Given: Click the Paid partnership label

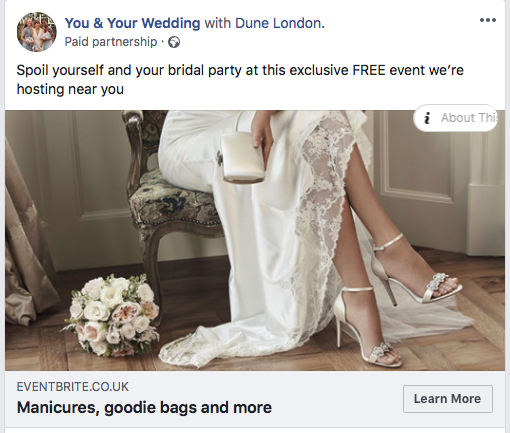Looking at the screenshot, I should tap(111, 42).
